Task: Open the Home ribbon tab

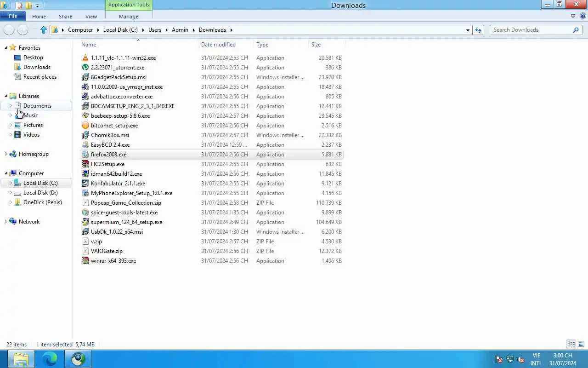Action: pyautogui.click(x=39, y=17)
